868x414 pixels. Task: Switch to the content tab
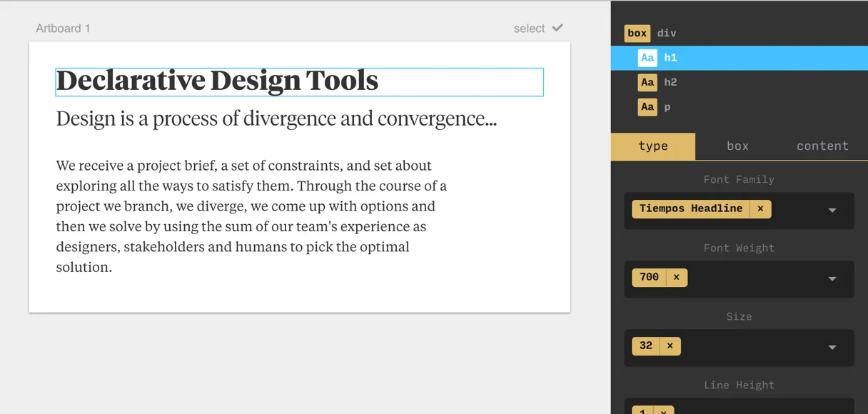pyautogui.click(x=822, y=146)
